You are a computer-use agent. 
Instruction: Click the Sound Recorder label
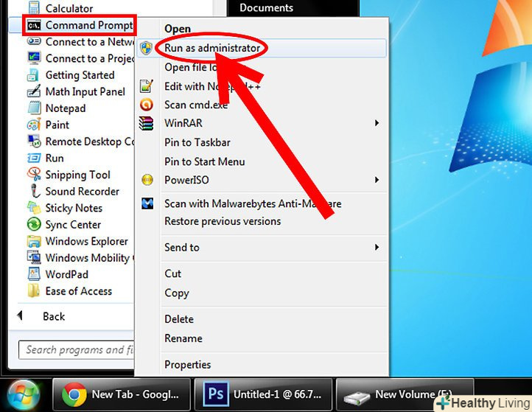click(x=82, y=191)
